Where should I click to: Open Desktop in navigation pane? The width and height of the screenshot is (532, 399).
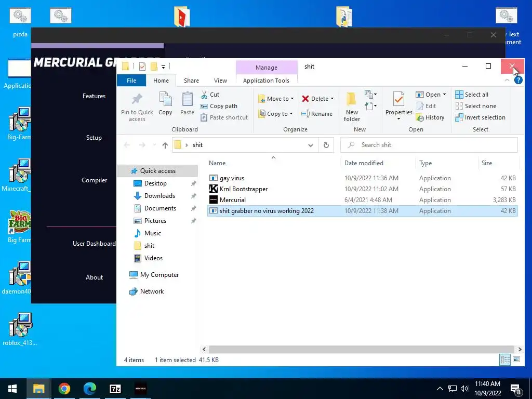(155, 183)
